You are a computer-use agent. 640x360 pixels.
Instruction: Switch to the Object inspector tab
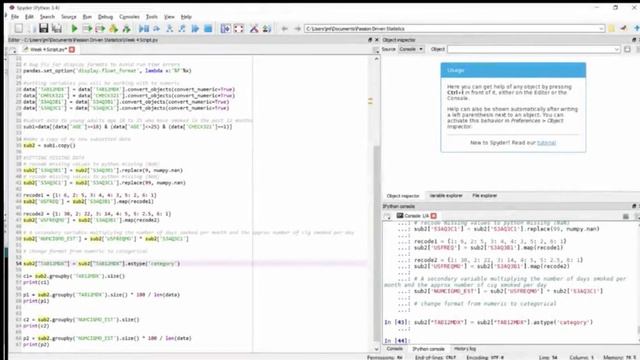(x=403, y=196)
